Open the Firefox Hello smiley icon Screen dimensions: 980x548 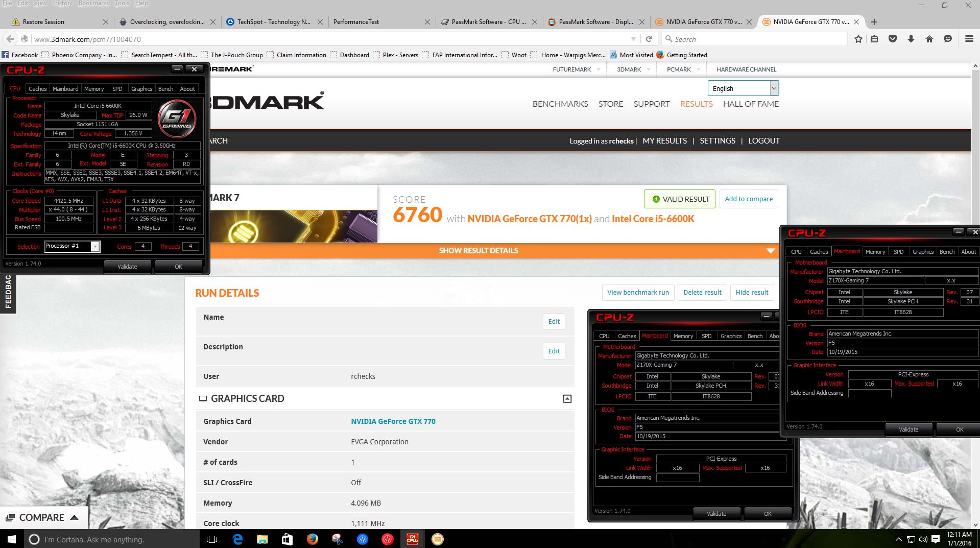pos(948,39)
